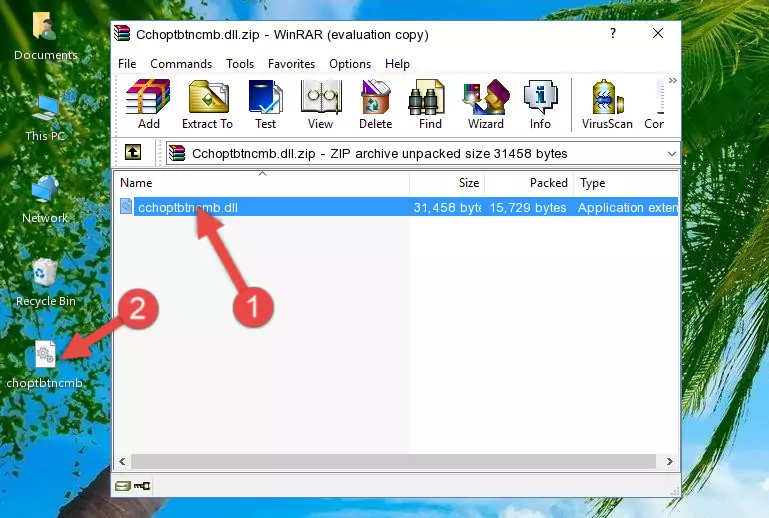
Task: Open the Commands menu
Action: [x=181, y=64]
